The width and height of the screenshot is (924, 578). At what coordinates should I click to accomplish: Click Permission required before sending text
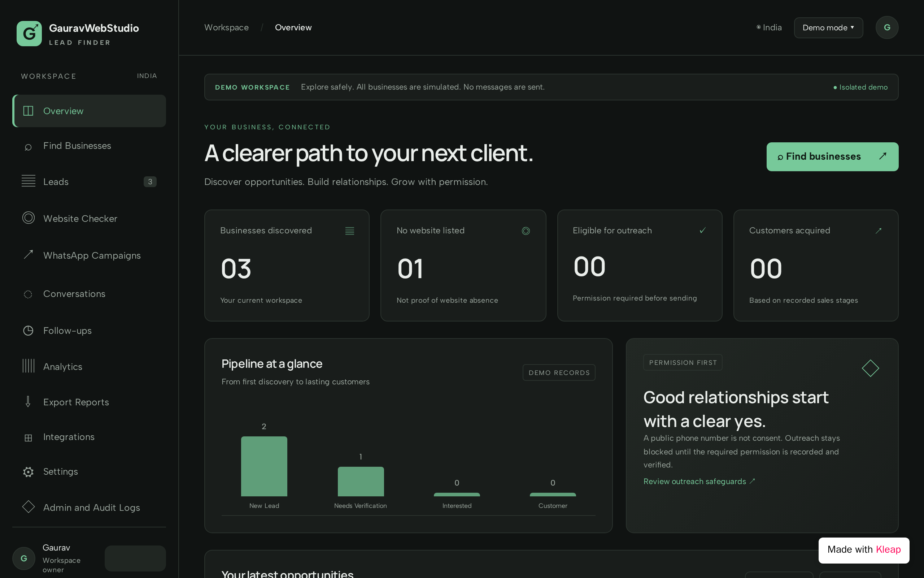635,298
